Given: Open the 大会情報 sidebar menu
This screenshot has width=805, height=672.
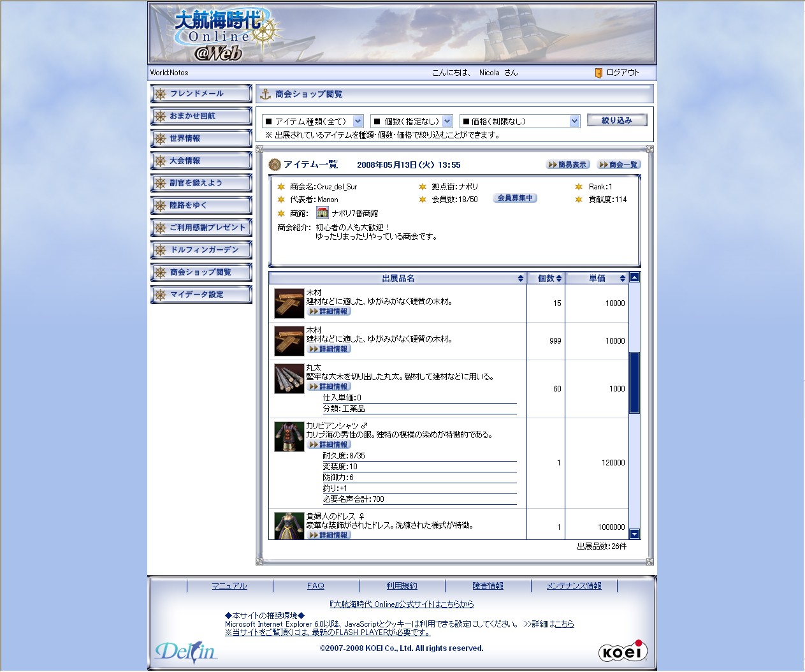Looking at the screenshot, I should click(201, 161).
